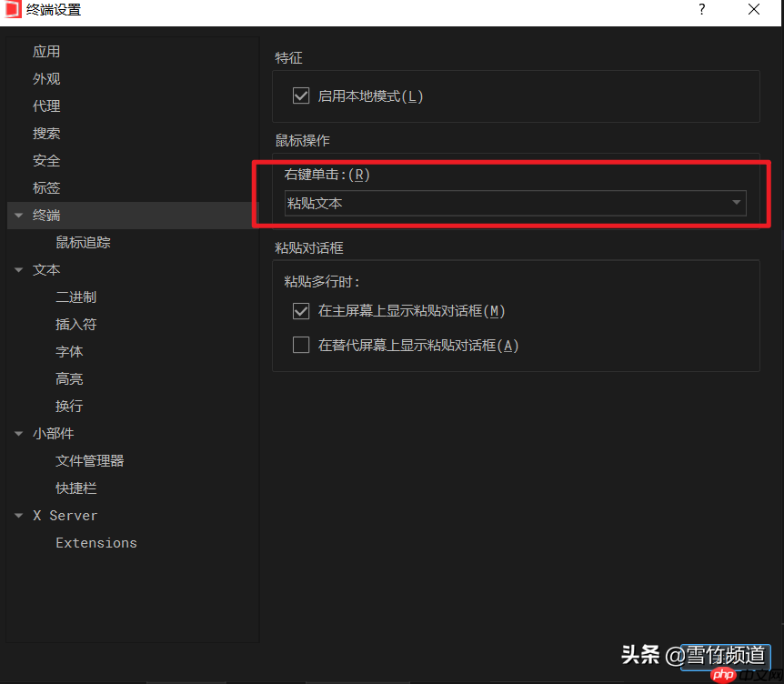
Task: Select 换行 under 文本
Action: point(69,406)
